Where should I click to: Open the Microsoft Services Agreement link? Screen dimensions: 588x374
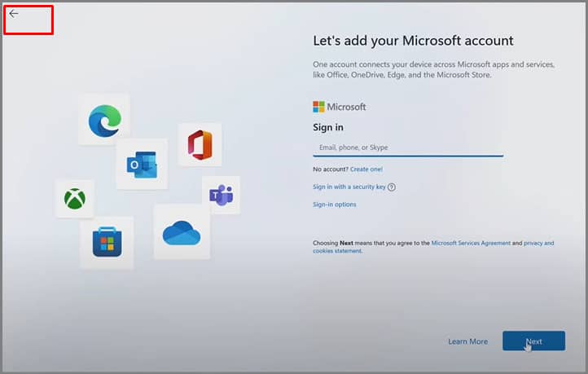[471, 243]
